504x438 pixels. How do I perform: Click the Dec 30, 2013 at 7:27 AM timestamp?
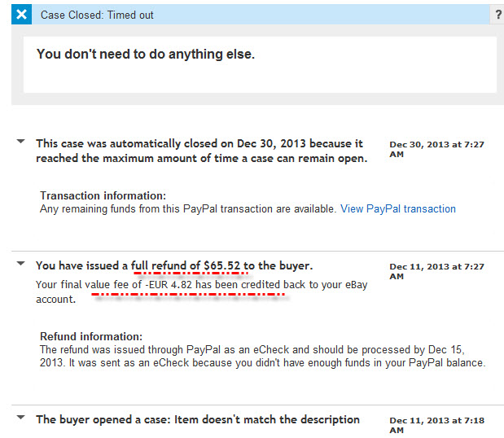436,149
